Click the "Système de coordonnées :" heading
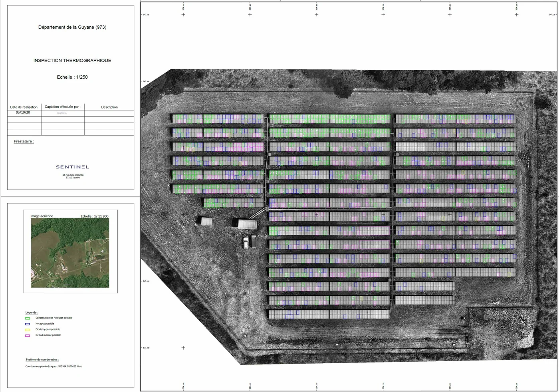The image size is (559, 392). coord(42,360)
